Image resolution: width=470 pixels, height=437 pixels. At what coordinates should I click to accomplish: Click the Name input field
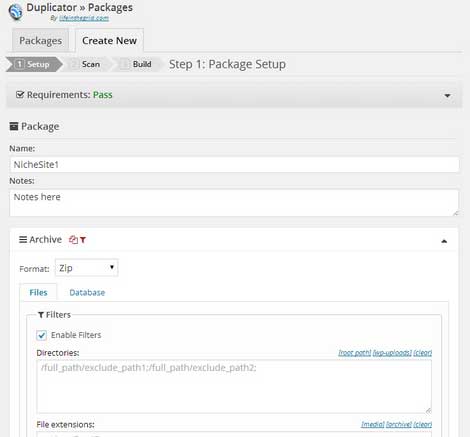tap(234, 165)
